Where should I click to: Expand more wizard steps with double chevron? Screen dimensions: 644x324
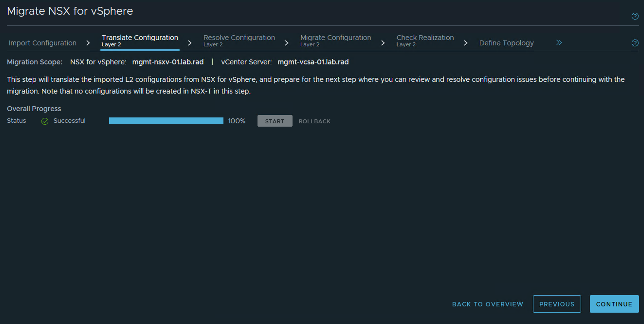[559, 43]
